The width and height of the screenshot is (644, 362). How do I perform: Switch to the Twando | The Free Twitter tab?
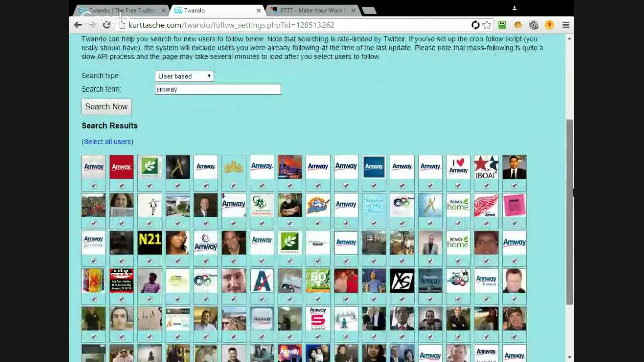click(121, 10)
